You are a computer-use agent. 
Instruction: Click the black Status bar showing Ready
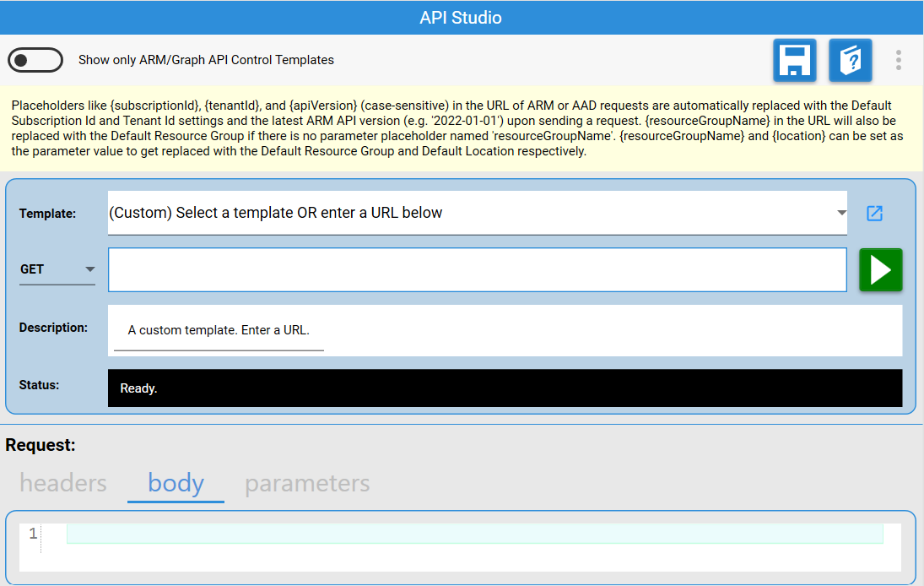pyautogui.click(x=505, y=388)
